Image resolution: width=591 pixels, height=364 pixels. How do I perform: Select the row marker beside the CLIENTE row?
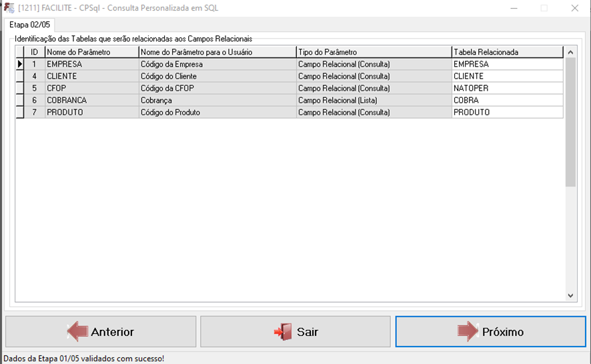(x=19, y=76)
